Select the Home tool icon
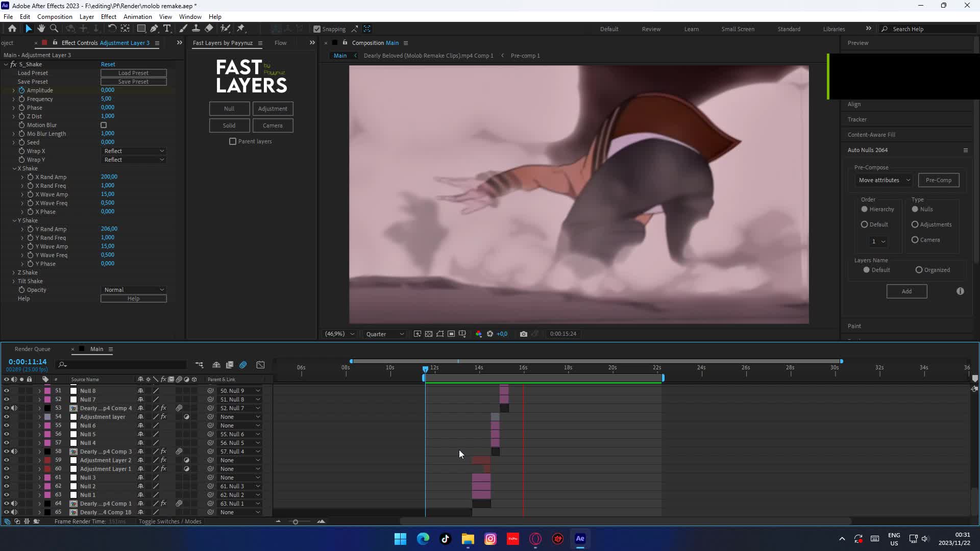Screen dimensions: 980x551 tap(12, 29)
